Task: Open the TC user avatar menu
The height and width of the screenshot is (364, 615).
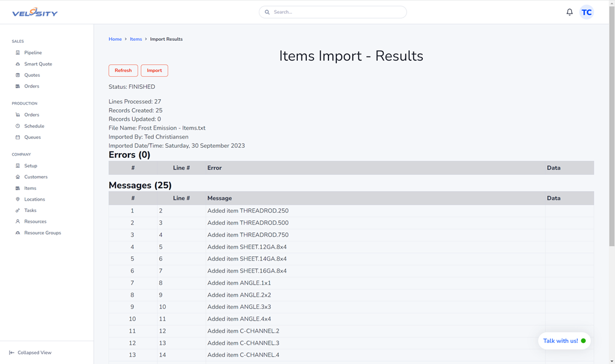Action: click(586, 12)
